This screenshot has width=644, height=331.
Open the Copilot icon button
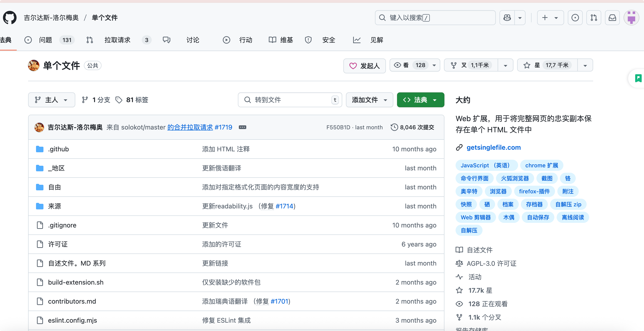[507, 17]
